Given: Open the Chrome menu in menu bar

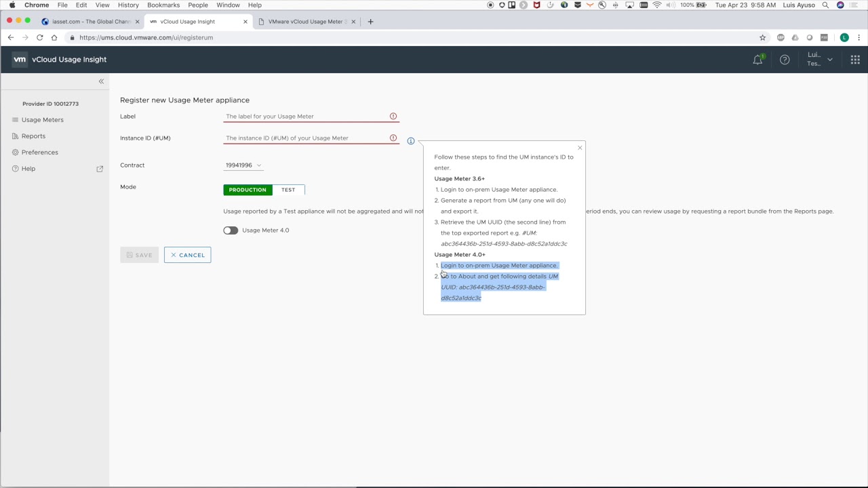Looking at the screenshot, I should click(x=37, y=5).
